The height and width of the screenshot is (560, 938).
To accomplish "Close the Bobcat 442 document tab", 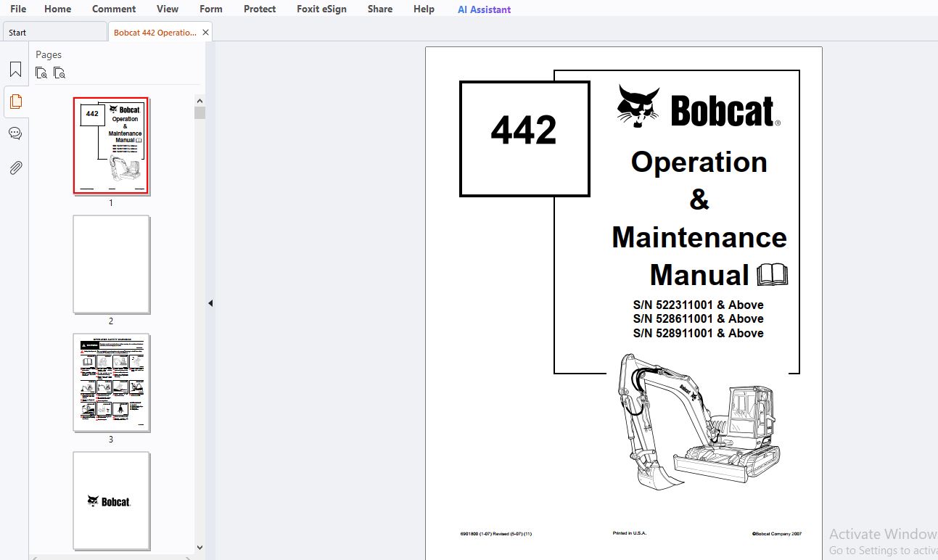I will [205, 33].
